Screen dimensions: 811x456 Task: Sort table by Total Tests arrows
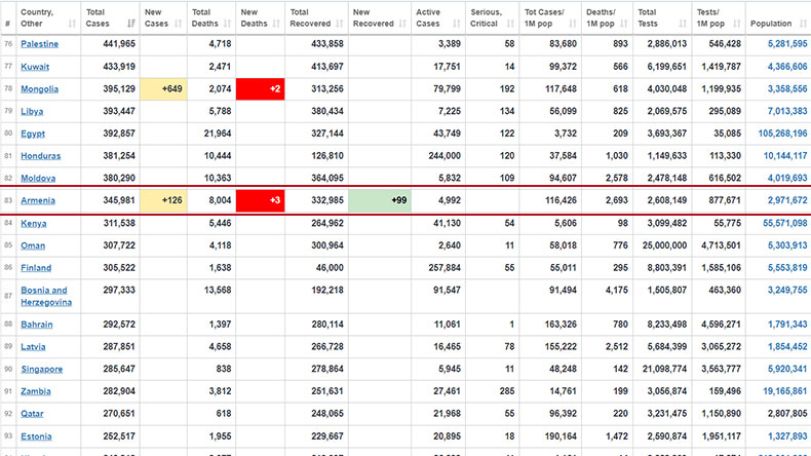pos(683,24)
